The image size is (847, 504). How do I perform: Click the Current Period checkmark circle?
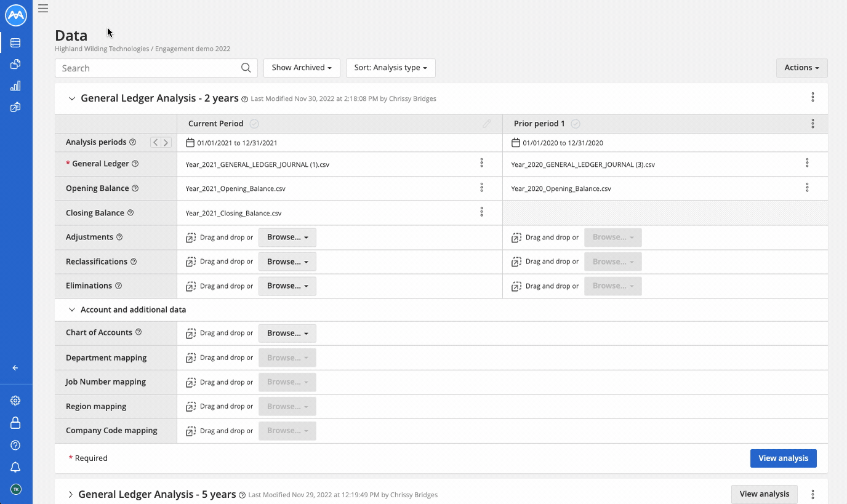pos(254,124)
